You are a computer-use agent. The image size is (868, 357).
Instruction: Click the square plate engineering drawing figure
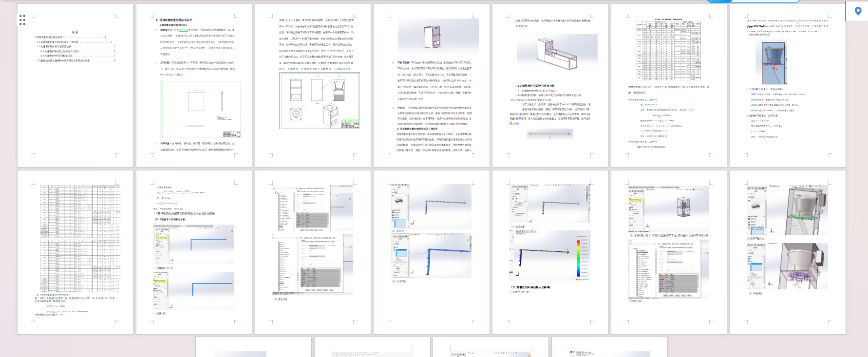tap(202, 109)
